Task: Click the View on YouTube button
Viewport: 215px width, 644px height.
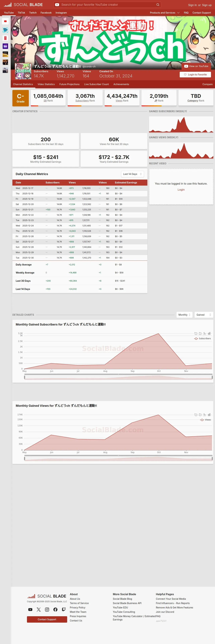Action: [196, 66]
